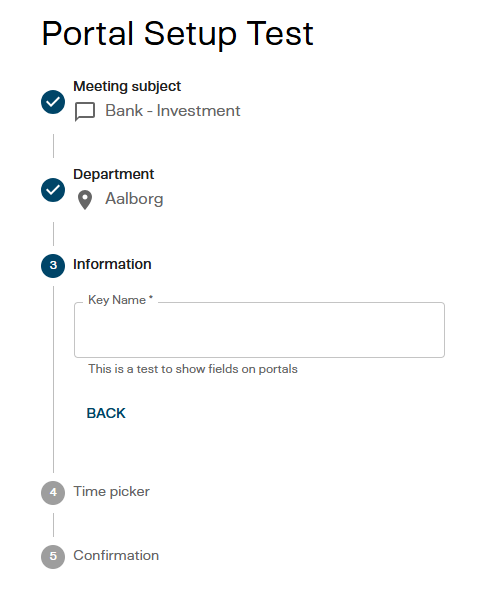
Task: Open the Department step heading
Action: click(114, 174)
